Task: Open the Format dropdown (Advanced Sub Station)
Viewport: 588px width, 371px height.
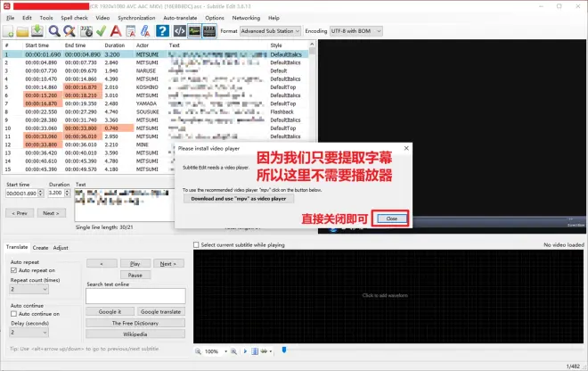Action: (270, 31)
